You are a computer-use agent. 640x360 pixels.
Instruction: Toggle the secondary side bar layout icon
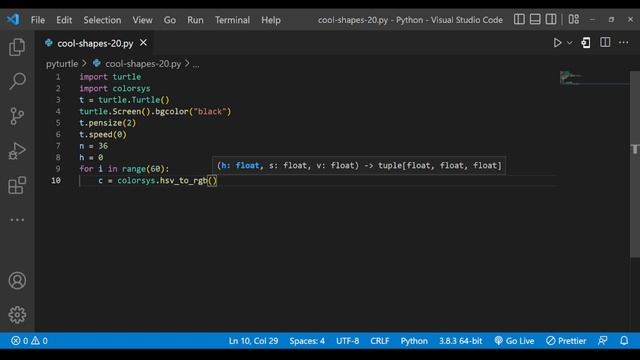tap(551, 19)
